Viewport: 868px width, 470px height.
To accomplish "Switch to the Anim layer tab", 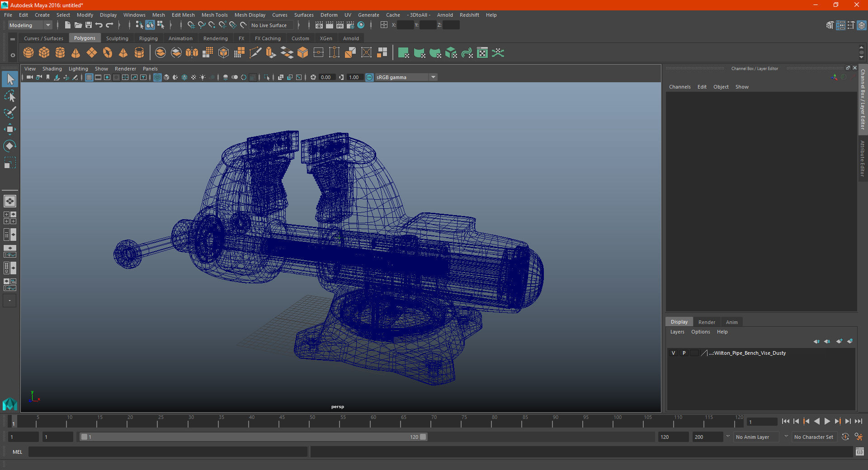I will [731, 322].
